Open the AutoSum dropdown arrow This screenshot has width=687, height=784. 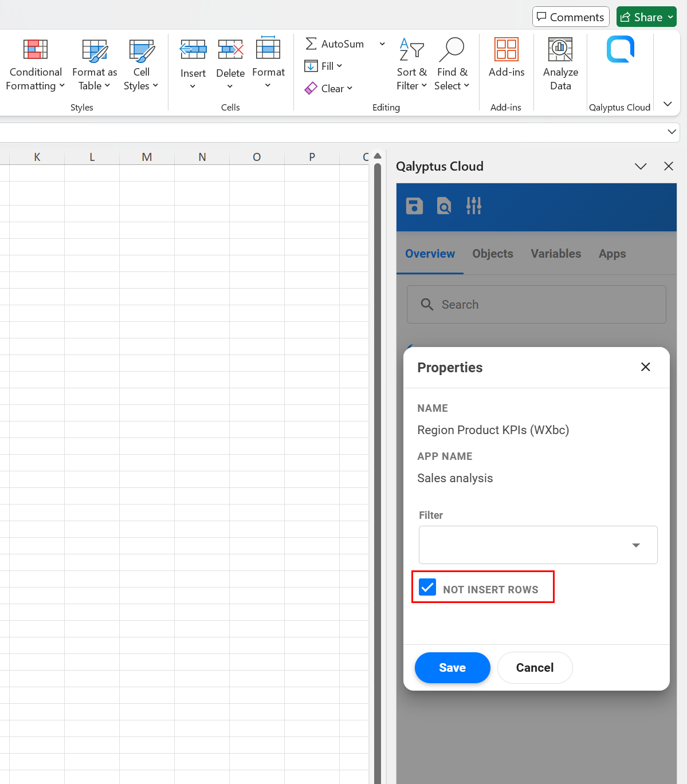point(382,44)
